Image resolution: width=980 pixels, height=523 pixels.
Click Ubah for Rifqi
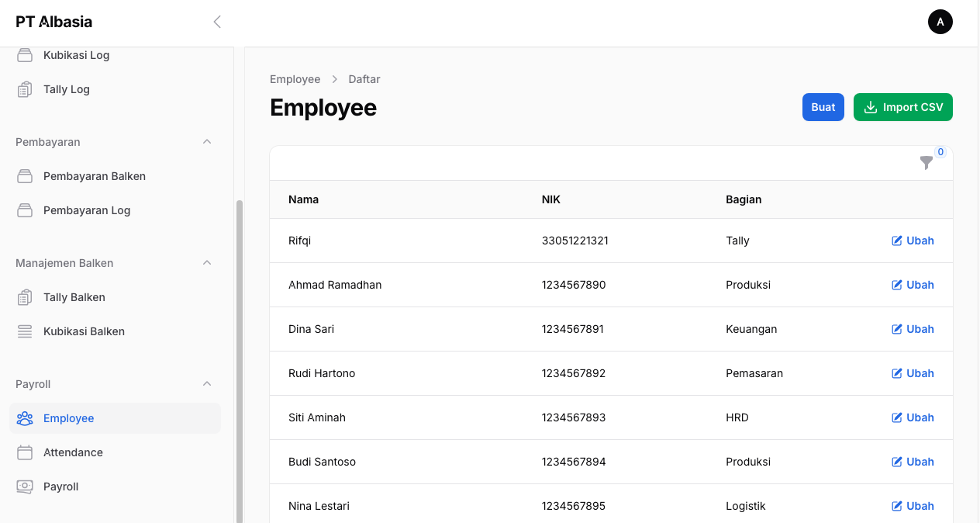click(x=913, y=241)
